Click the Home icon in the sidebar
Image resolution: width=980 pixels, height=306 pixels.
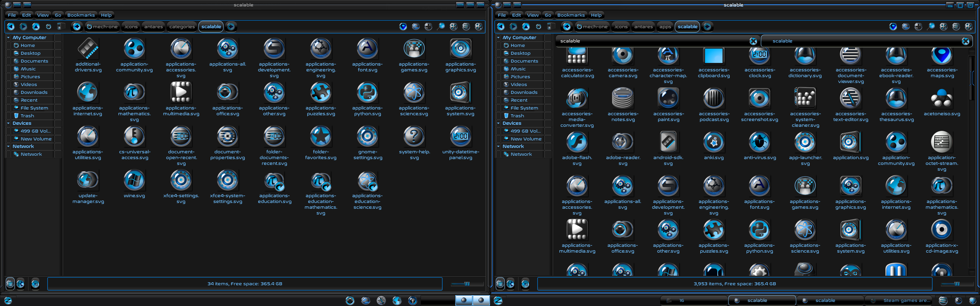click(16, 45)
